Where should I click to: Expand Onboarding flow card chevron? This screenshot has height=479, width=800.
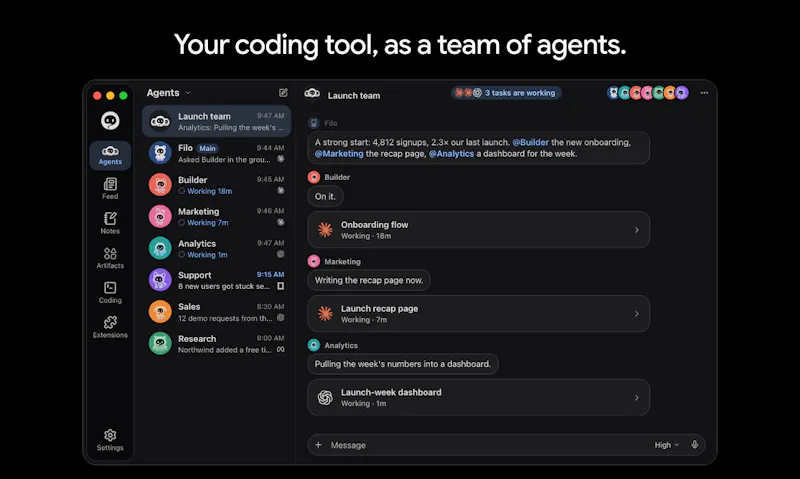636,230
